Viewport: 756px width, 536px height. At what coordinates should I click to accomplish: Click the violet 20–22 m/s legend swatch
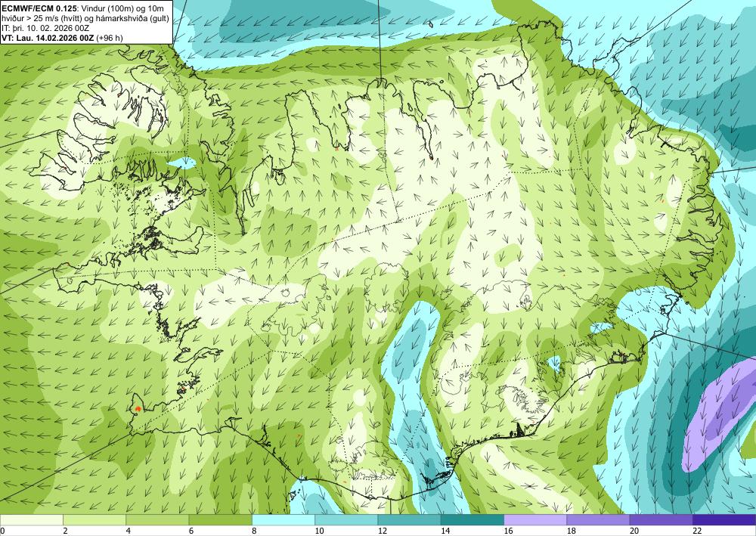[661, 520]
